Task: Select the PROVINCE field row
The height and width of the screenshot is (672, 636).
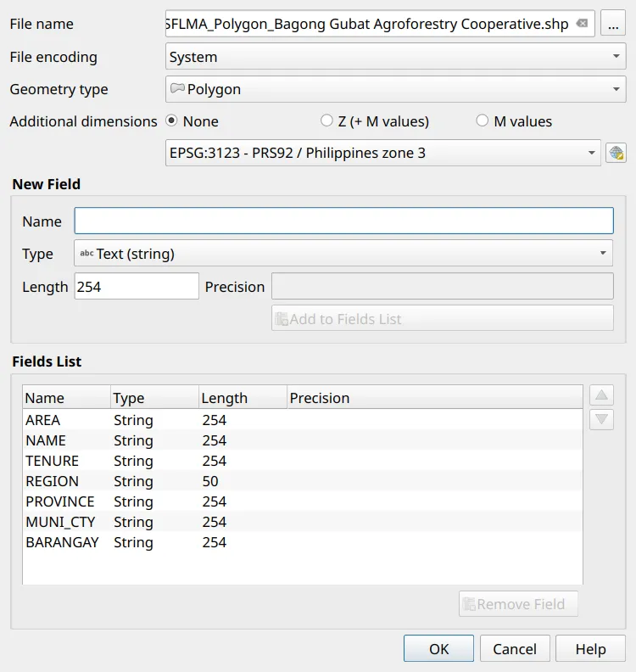Action: (x=303, y=501)
